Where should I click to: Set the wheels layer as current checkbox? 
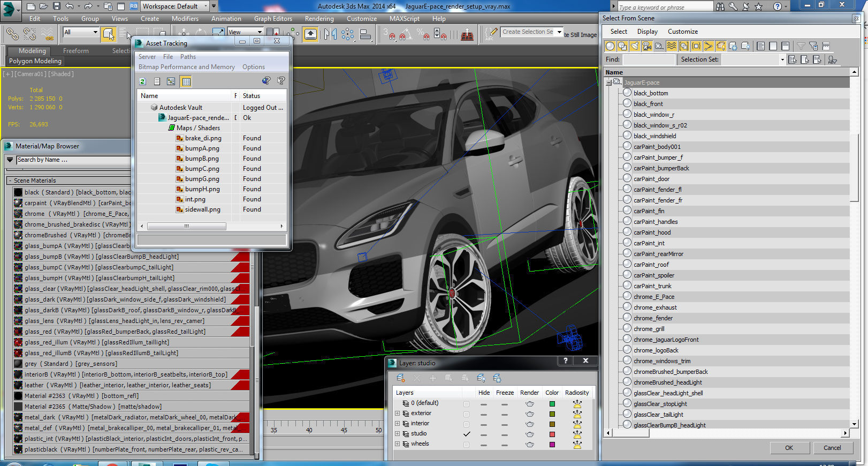tap(467, 445)
